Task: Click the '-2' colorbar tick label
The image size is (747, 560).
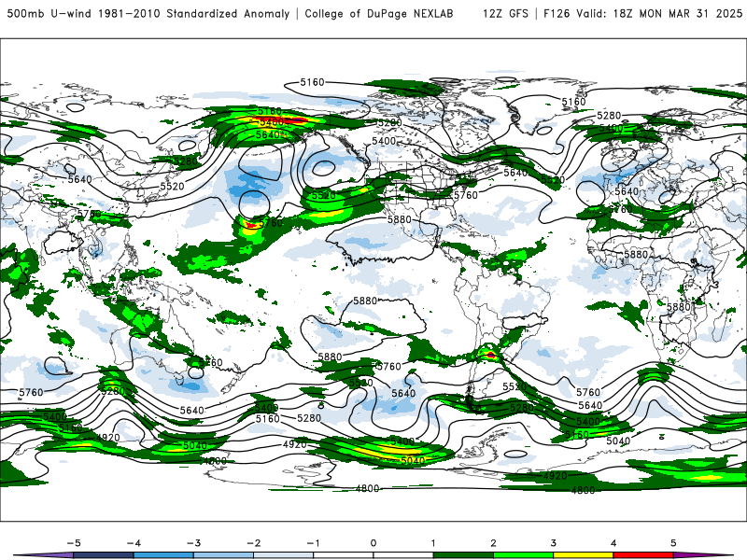Action: 253,543
